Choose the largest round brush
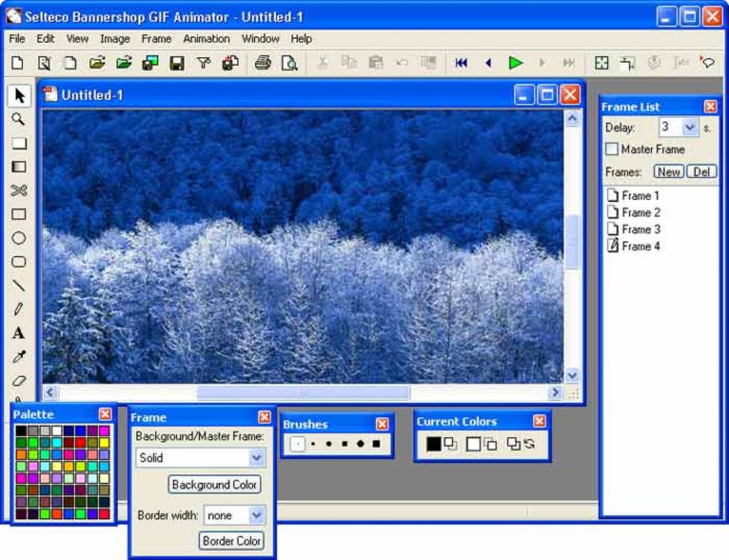 (360, 444)
